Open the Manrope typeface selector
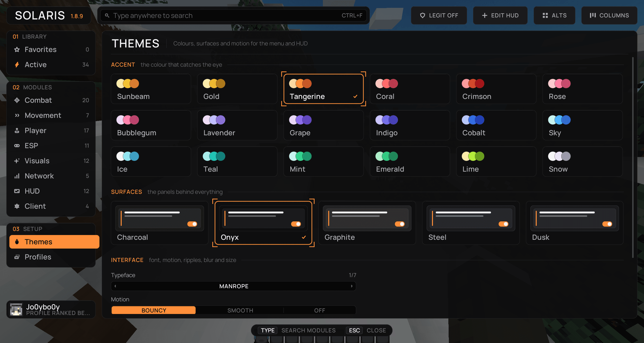The image size is (644, 343). coord(234,286)
